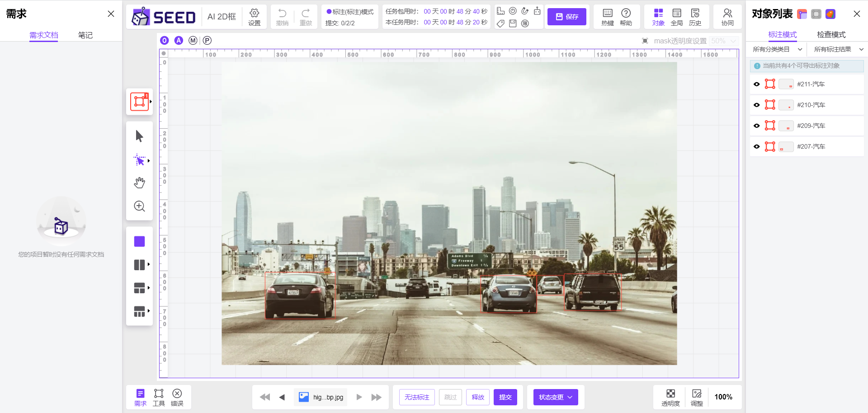Toggle the circled A filter
This screenshot has height=413, width=868.
(179, 41)
